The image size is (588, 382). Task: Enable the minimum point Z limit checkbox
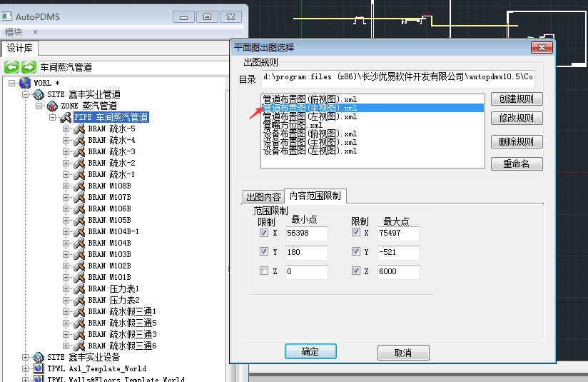[x=265, y=271]
